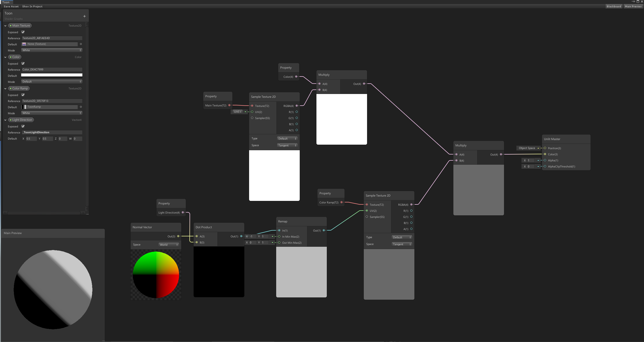Click the Out(4) port of the top Multiply node

364,84
